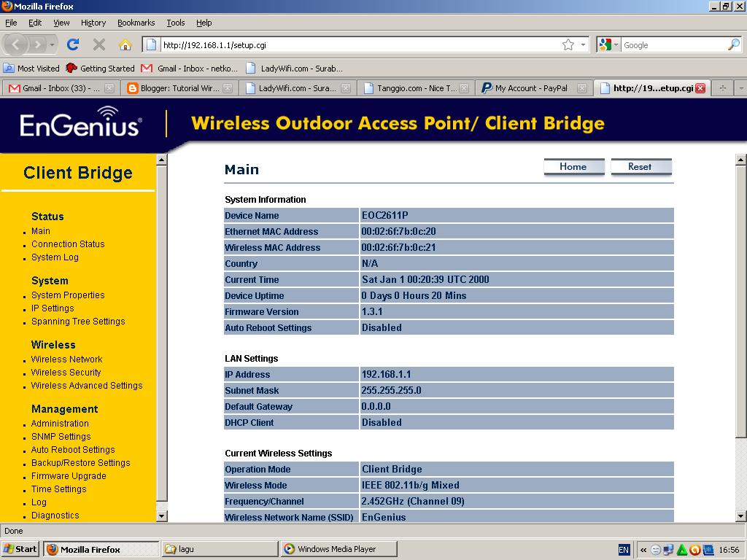Screen dimensions: 747x560
Task: Click the Forward navigation arrow
Action: click(x=38, y=44)
